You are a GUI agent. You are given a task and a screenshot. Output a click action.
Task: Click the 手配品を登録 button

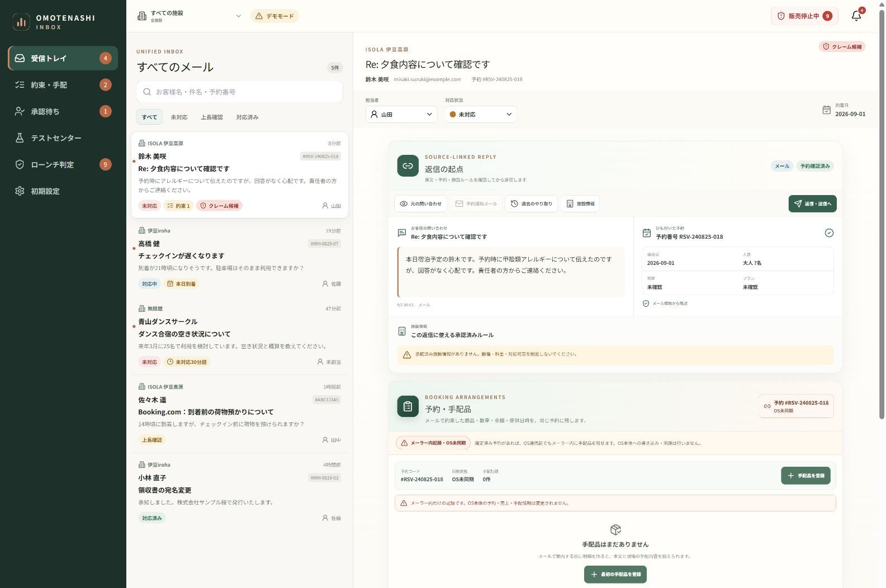pyautogui.click(x=806, y=476)
